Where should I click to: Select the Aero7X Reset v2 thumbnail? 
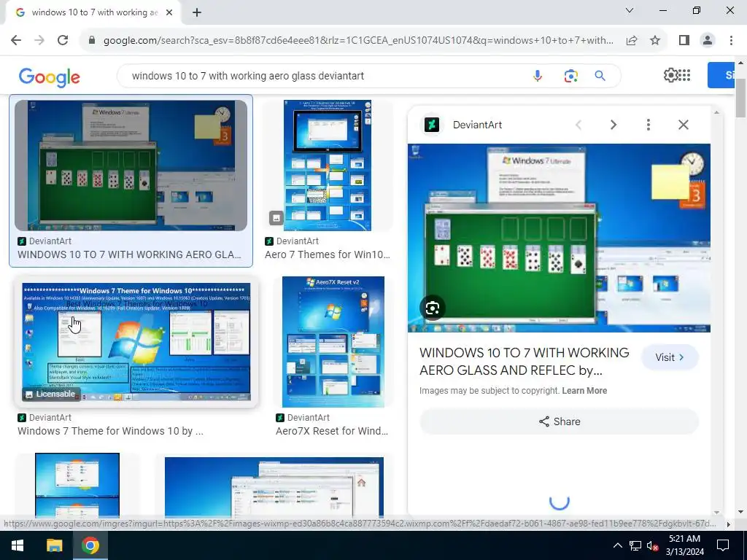pos(333,342)
